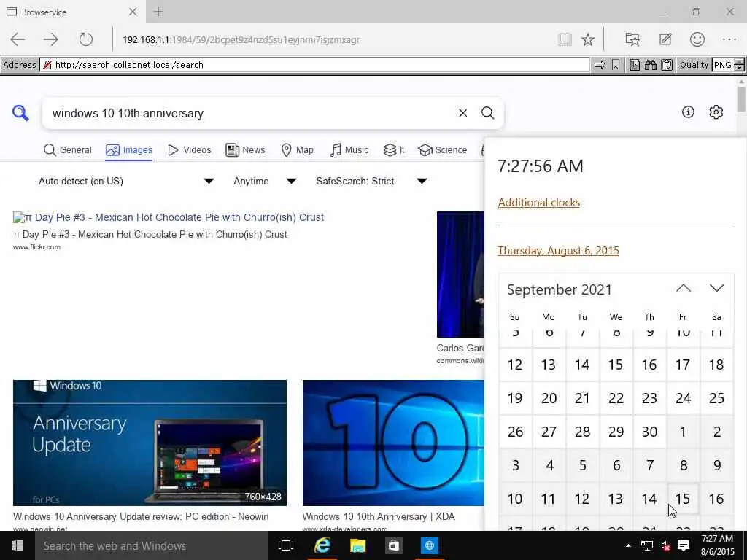Switch to Music search tab
The height and width of the screenshot is (560, 747).
tap(349, 150)
